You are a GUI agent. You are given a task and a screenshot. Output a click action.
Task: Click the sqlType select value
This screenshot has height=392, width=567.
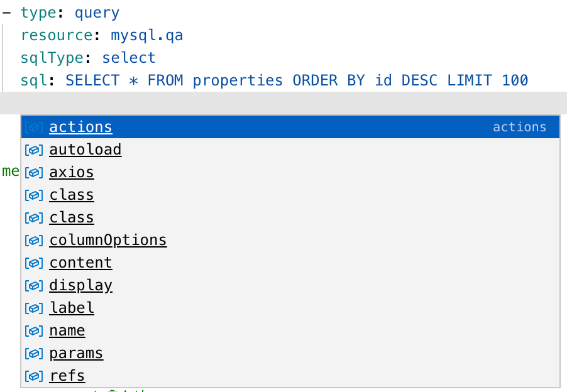(x=129, y=58)
